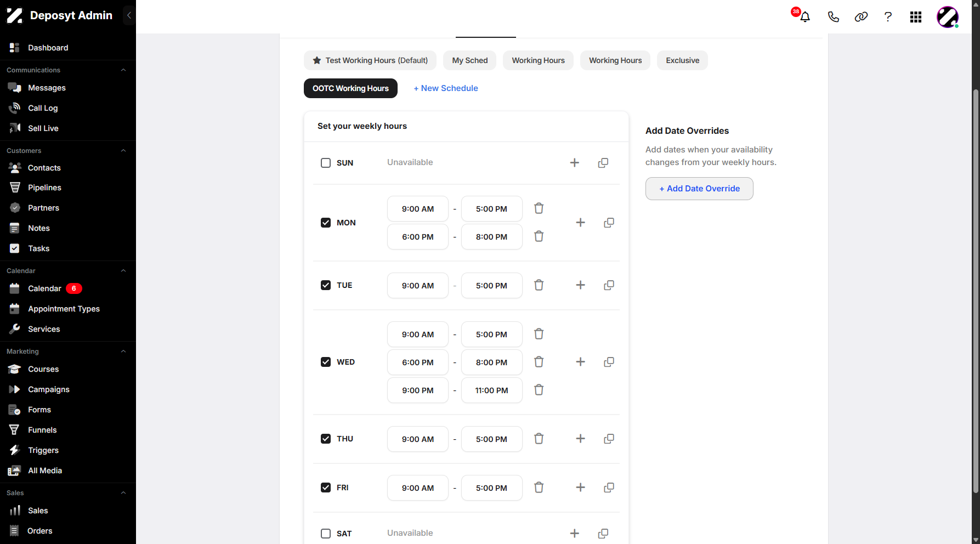Collapse the Sales section
This screenshot has height=544, width=980.
(x=123, y=493)
